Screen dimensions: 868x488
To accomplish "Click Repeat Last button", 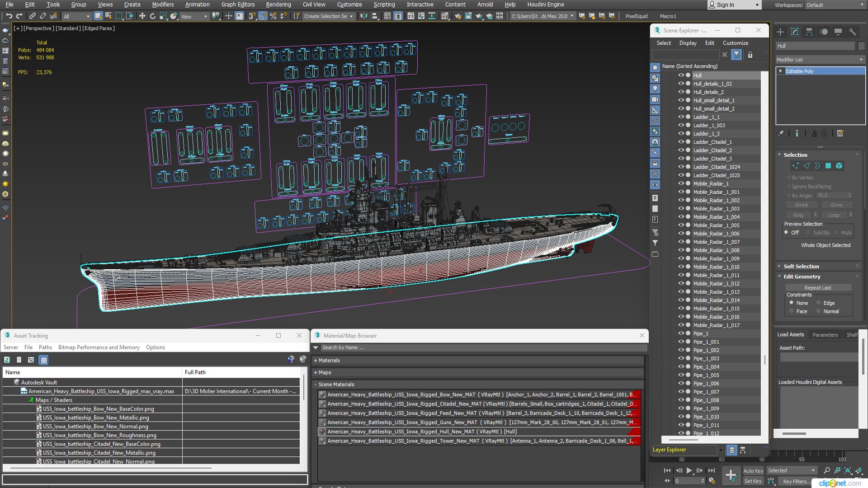I will 818,288.
